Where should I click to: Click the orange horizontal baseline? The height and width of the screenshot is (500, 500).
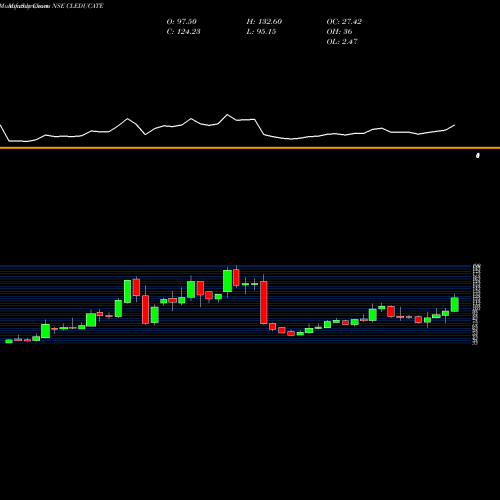click(250, 148)
